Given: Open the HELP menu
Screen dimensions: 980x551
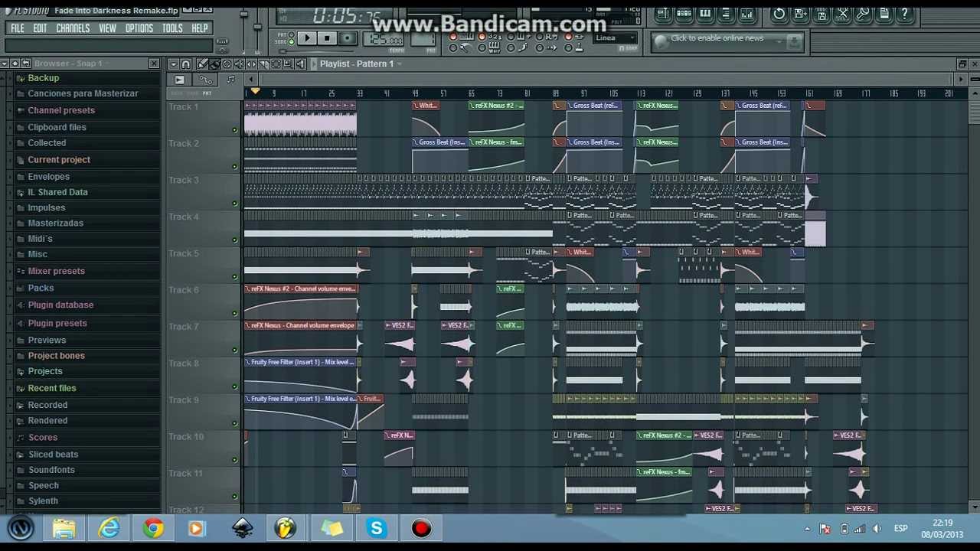Looking at the screenshot, I should click(x=200, y=28).
